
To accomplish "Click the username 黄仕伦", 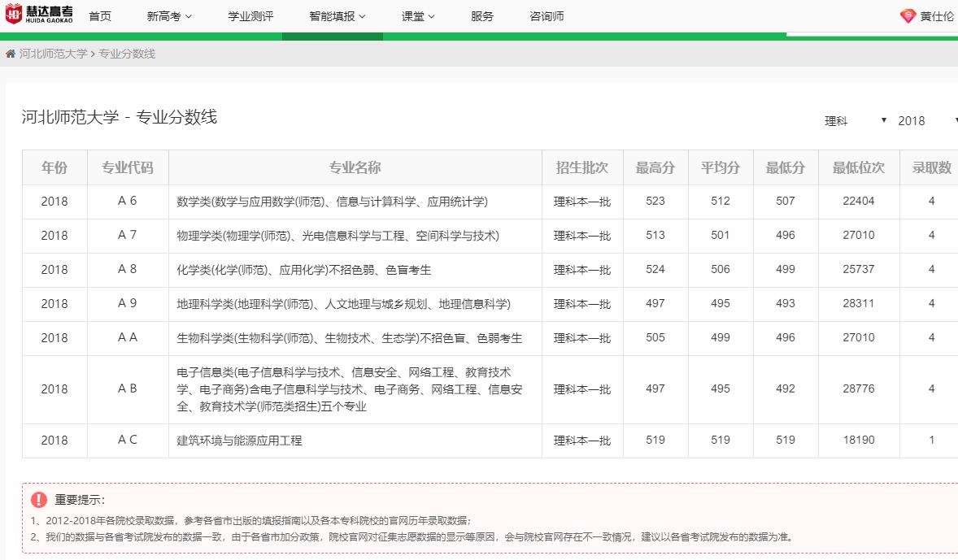I will [x=937, y=16].
